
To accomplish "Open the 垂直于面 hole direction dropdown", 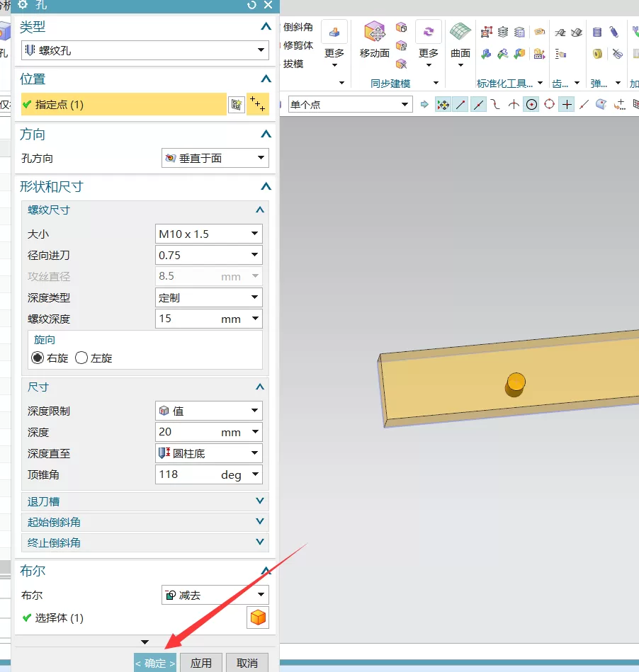I will tap(215, 158).
